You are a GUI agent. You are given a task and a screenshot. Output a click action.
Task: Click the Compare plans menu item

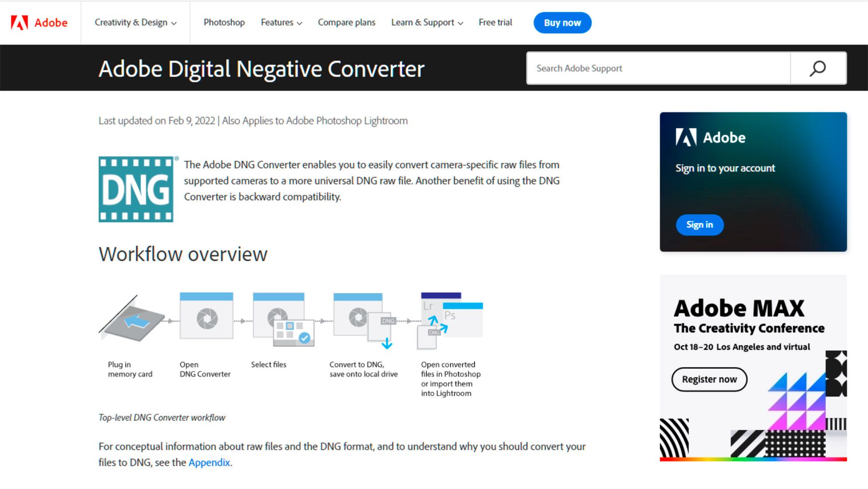click(x=347, y=23)
